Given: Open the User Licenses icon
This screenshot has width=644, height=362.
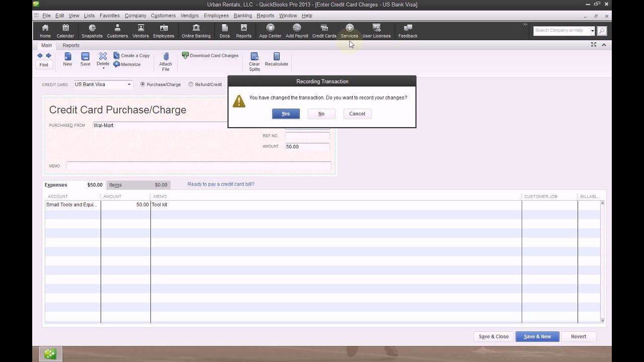Looking at the screenshot, I should (x=376, y=31).
